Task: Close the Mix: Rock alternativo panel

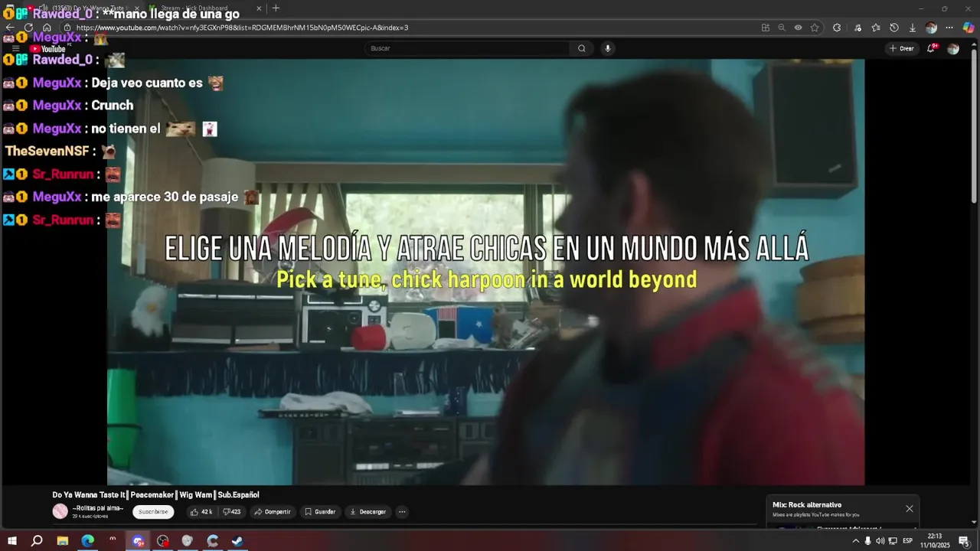Action: 910,509
